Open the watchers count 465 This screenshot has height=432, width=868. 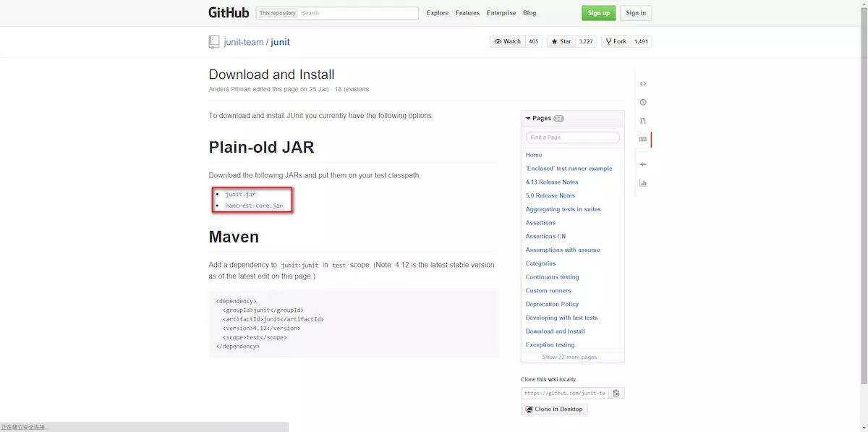tap(534, 42)
